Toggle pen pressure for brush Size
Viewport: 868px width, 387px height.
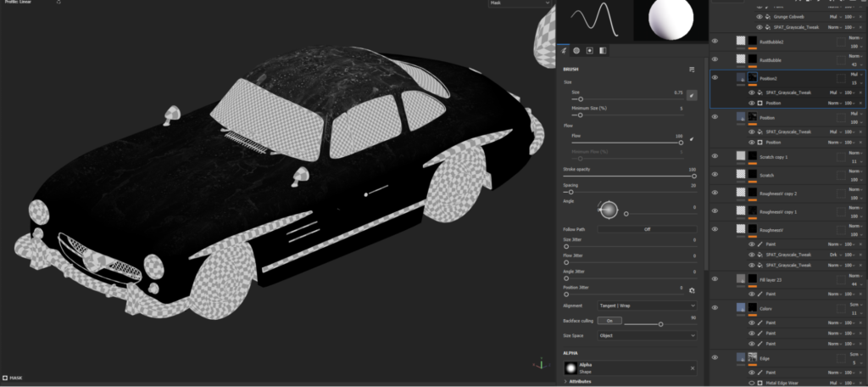tap(692, 96)
